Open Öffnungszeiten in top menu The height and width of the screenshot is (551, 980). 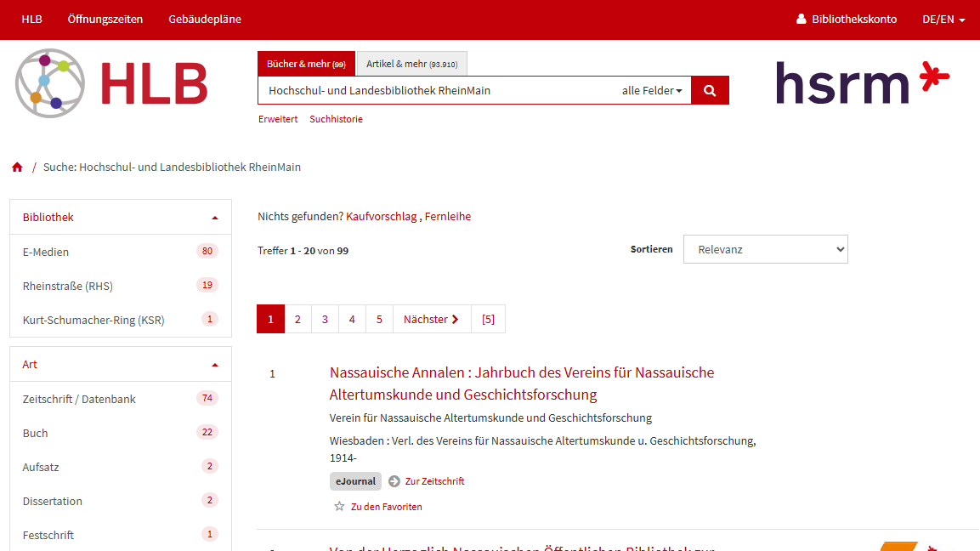pos(105,19)
